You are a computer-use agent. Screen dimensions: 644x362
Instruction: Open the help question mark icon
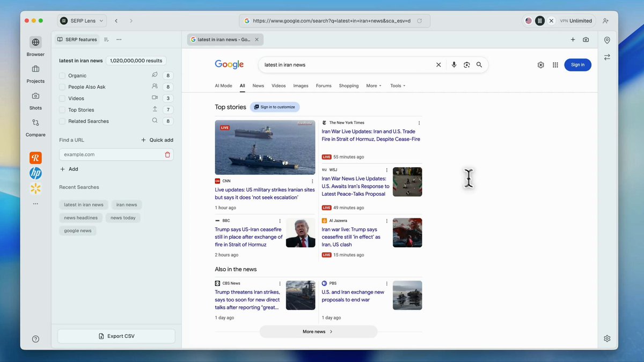click(x=35, y=339)
